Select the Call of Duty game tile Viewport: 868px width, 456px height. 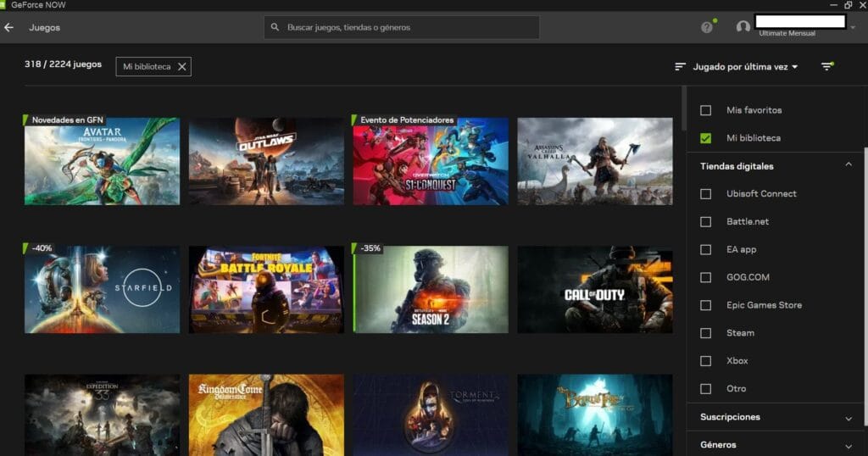[594, 290]
